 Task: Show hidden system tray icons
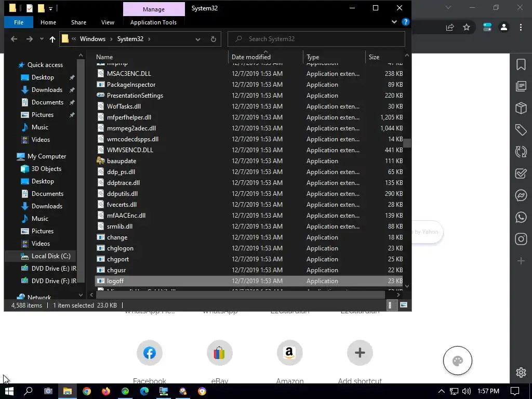442,392
